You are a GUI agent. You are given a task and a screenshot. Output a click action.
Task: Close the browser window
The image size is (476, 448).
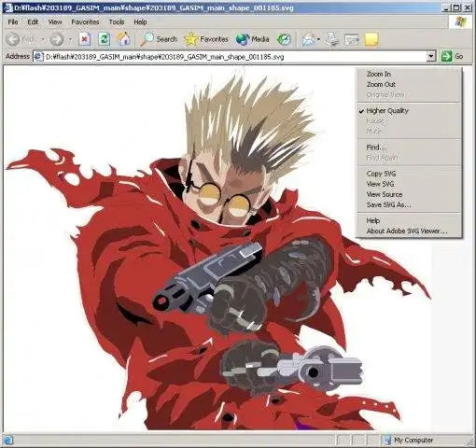468,8
